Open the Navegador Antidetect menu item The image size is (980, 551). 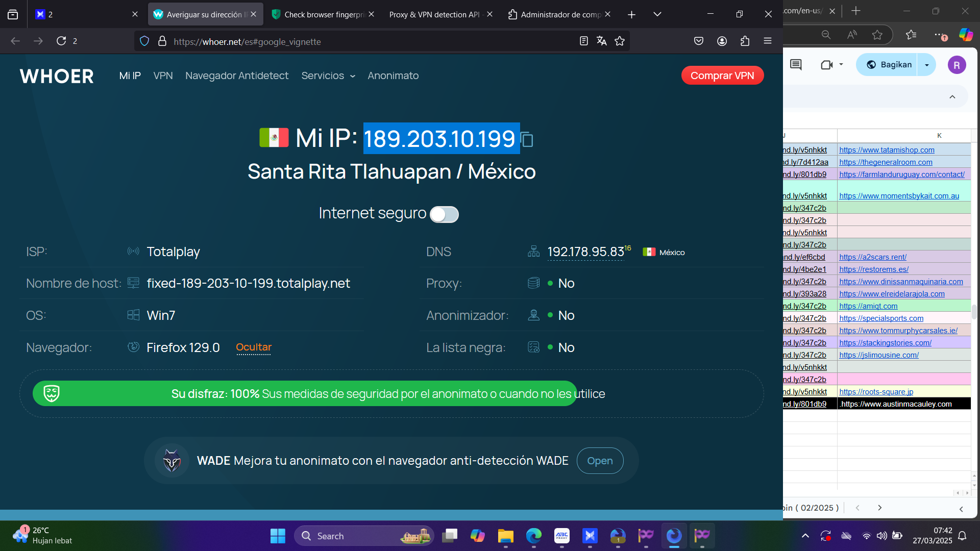pyautogui.click(x=237, y=76)
